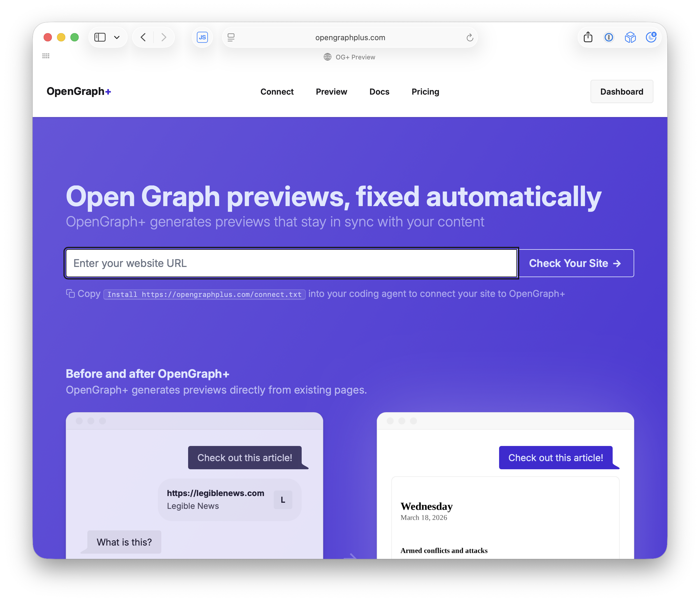Click the globe icon beside OG+ Preview
This screenshot has height=602, width=700.
point(327,57)
